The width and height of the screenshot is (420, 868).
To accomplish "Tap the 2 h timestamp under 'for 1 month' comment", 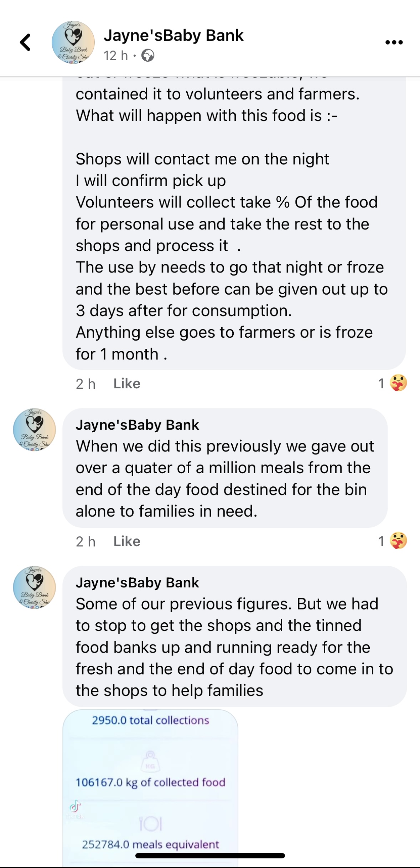I will point(85,384).
